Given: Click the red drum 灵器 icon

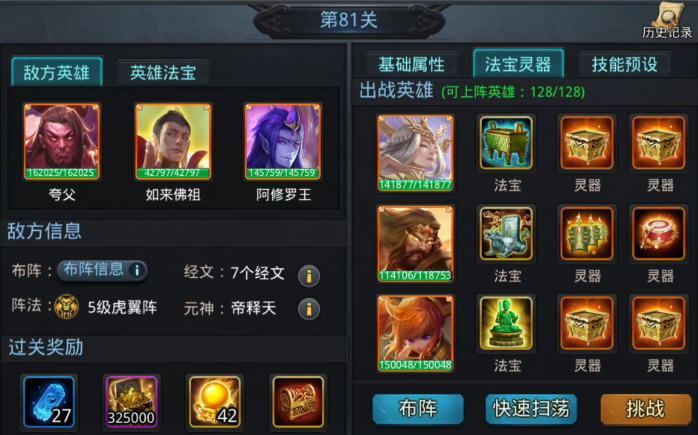Looking at the screenshot, I should (x=659, y=233).
